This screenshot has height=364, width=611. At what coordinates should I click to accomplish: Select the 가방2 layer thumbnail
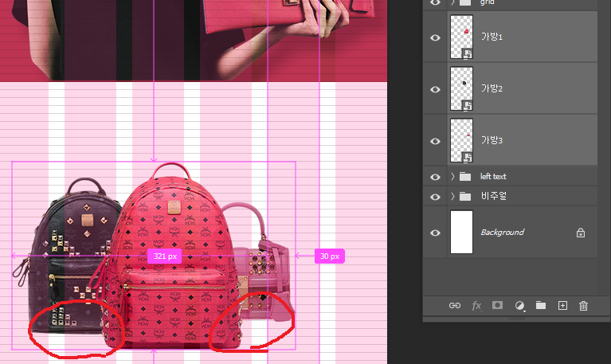click(462, 89)
